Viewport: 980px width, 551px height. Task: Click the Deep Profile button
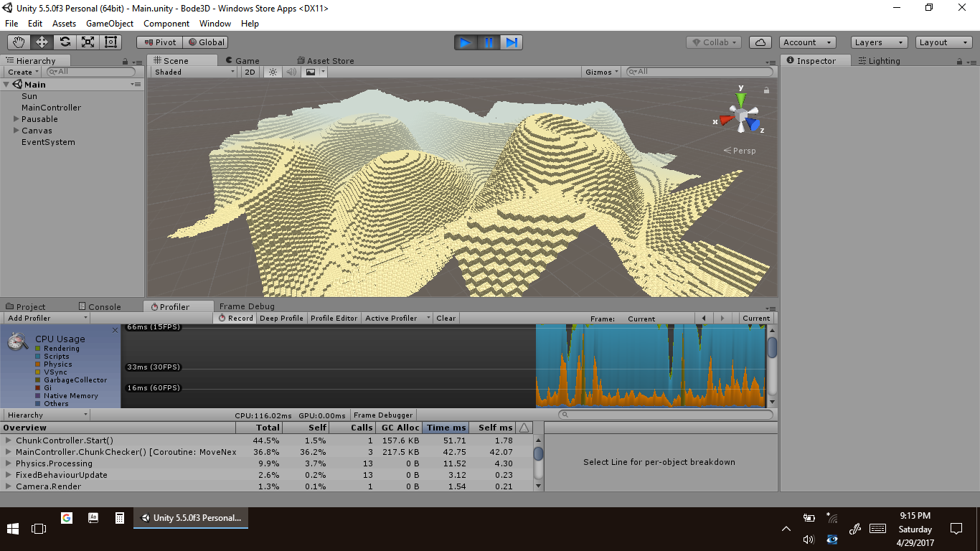tap(281, 318)
